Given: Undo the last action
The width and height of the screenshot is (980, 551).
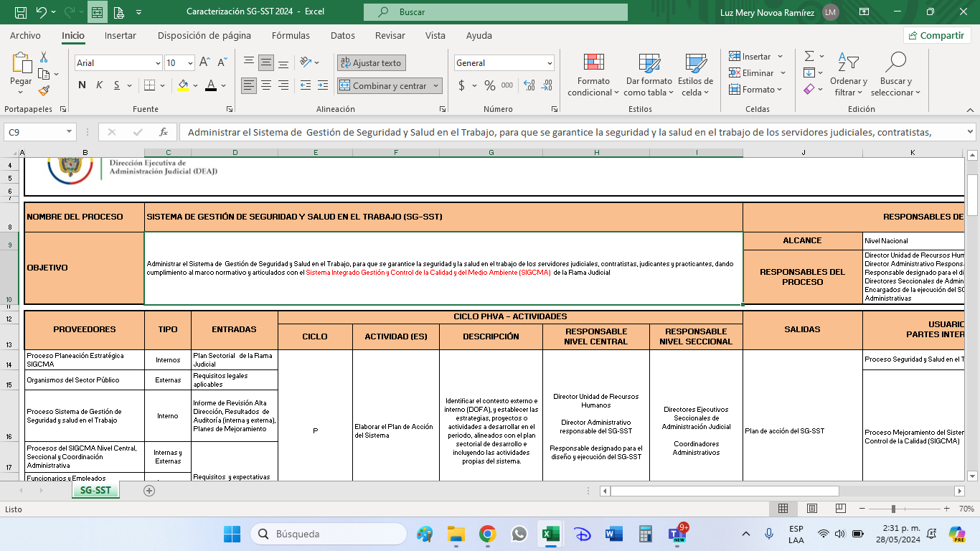Looking at the screenshot, I should (41, 12).
